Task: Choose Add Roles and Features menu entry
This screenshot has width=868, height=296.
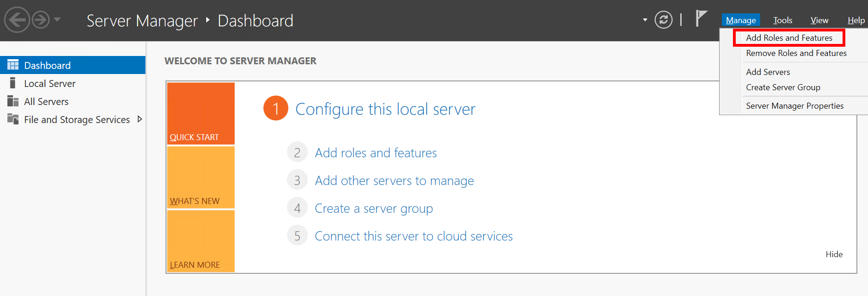Action: (x=789, y=38)
